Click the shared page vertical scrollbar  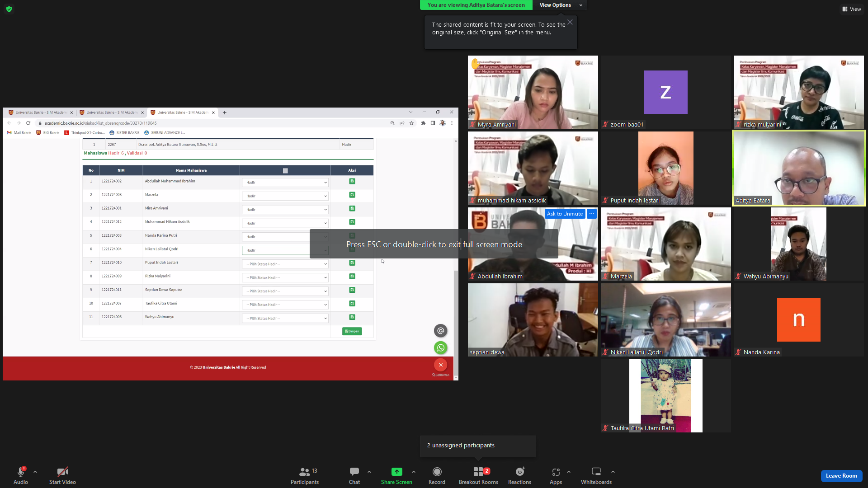pos(456,323)
